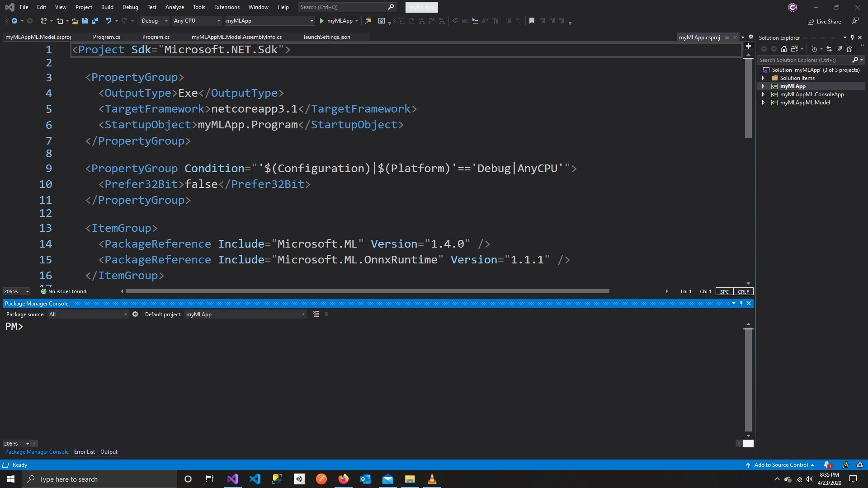Expand the myMLAppML.Model project node

click(x=764, y=103)
